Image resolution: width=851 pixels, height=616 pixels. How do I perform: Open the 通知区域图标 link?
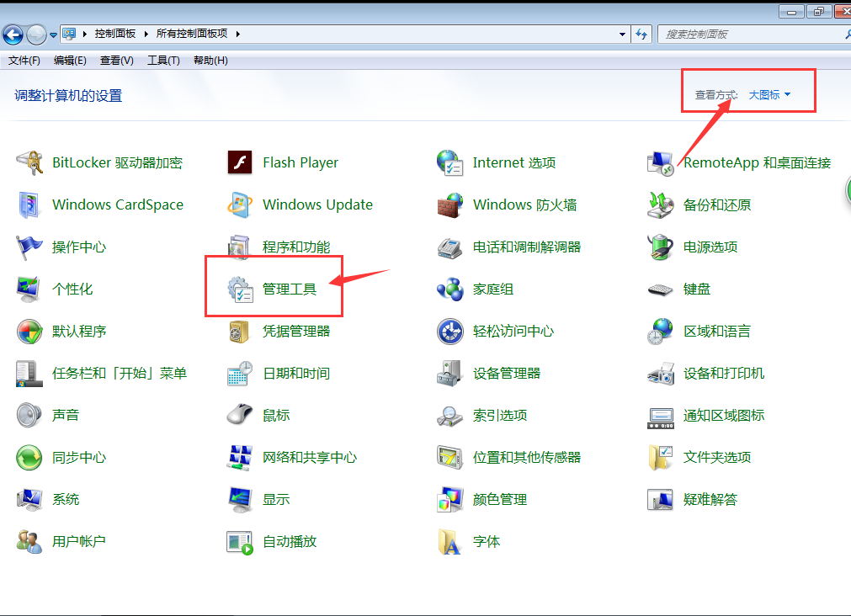[723, 415]
